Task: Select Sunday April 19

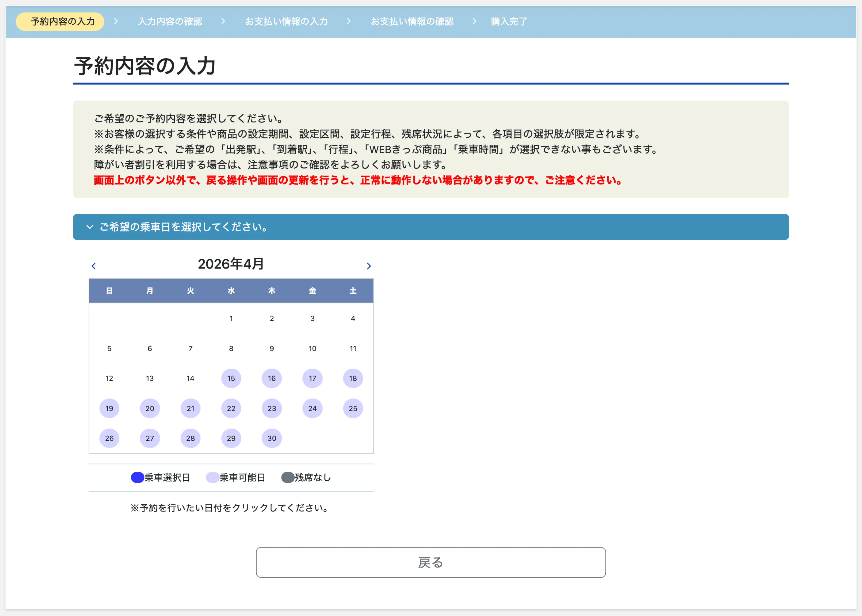Action: [109, 408]
